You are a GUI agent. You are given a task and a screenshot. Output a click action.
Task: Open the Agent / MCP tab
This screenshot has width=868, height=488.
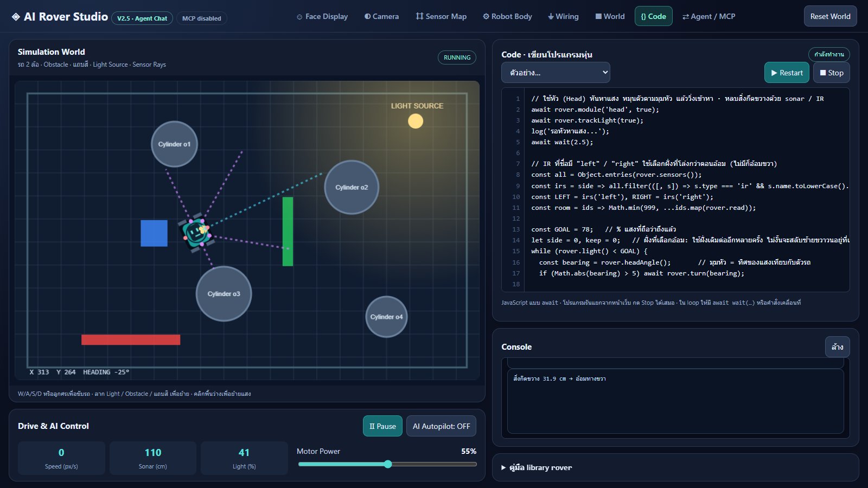coord(709,16)
